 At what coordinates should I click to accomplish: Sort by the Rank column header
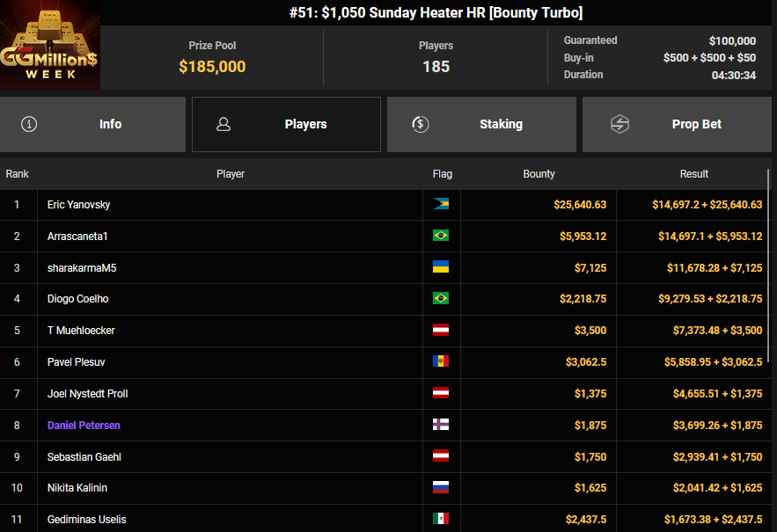tap(18, 174)
